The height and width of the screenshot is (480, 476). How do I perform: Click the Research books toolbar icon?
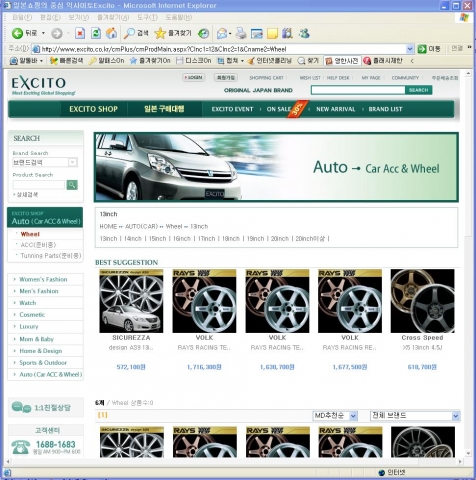coord(287,33)
